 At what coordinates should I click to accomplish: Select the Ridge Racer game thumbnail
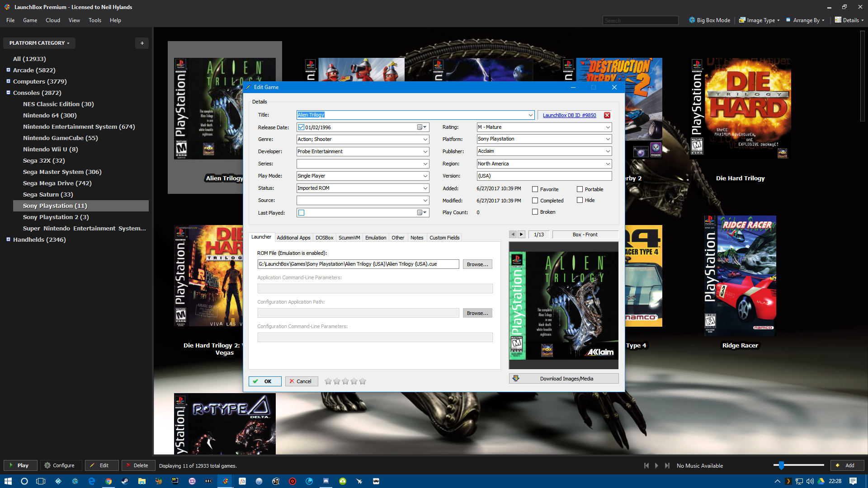pos(740,276)
